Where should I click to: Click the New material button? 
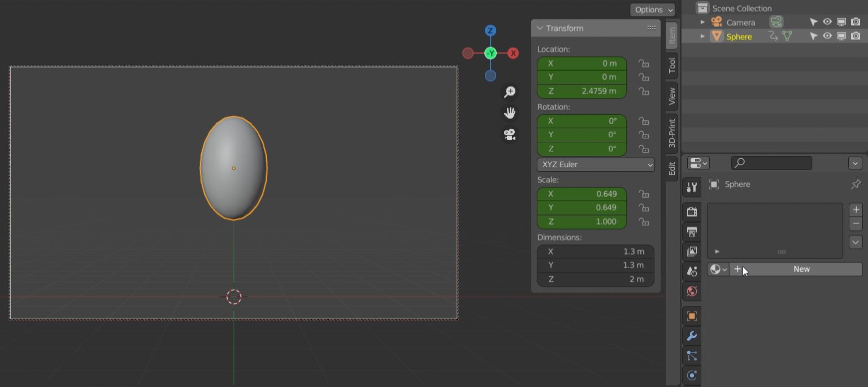pos(801,269)
